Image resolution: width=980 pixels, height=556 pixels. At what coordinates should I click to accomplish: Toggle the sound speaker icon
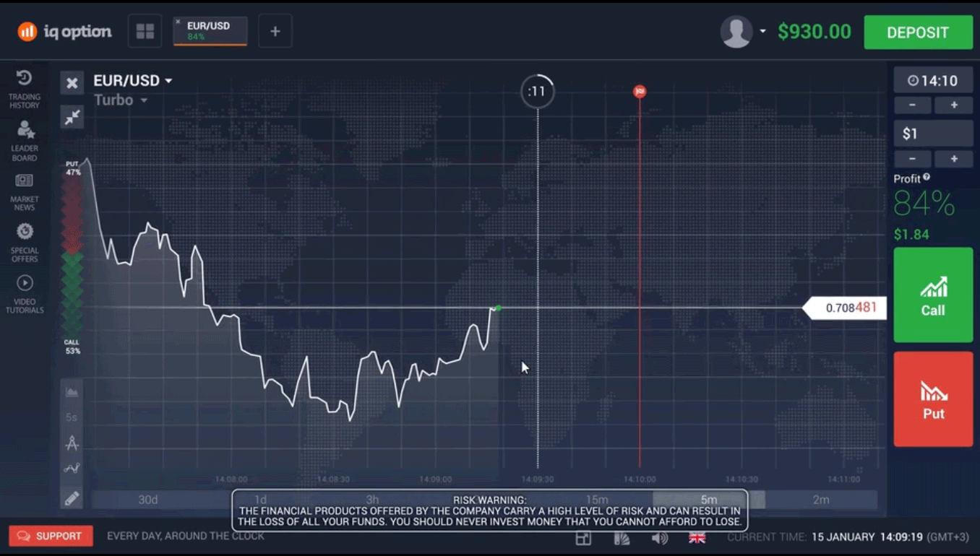pos(659,537)
